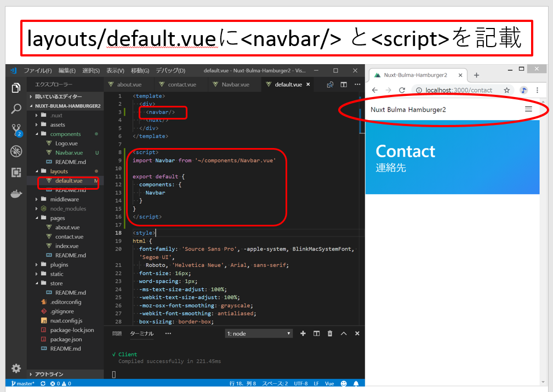Image resolution: width=553 pixels, height=392 pixels.
Task: Maximize the terminal panel with the chevron
Action: 344,333
